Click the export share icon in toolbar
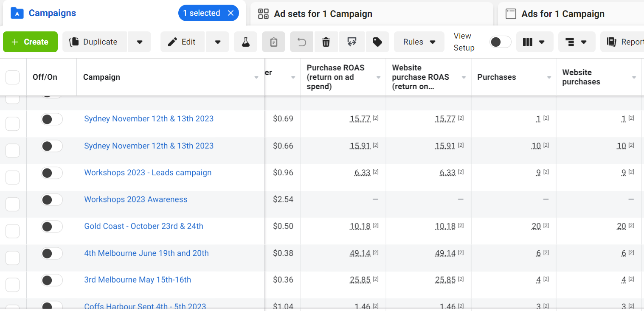Viewport: 644px width, 311px height. point(351,42)
